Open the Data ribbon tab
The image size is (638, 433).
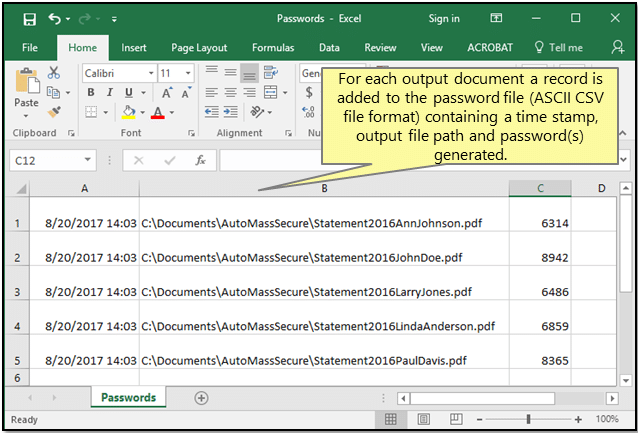click(x=329, y=48)
